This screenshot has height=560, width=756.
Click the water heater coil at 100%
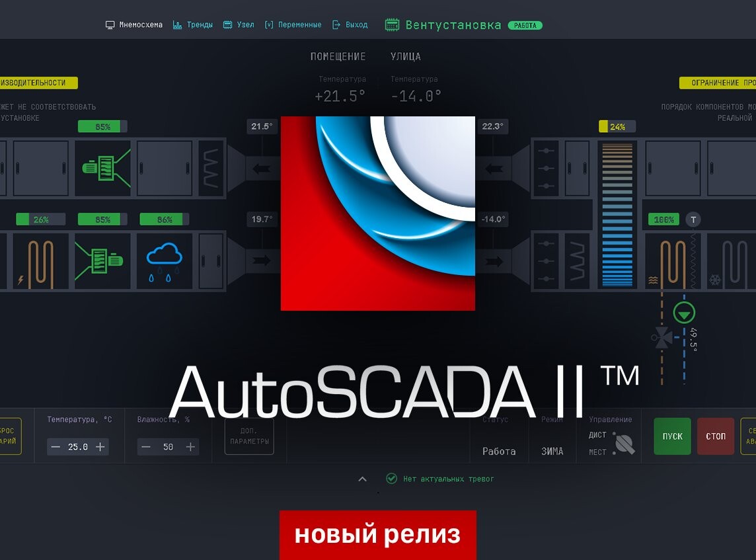tap(673, 261)
